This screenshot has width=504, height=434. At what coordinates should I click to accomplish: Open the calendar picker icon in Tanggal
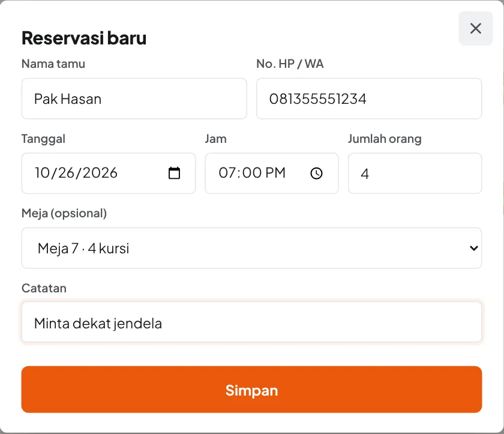(174, 173)
